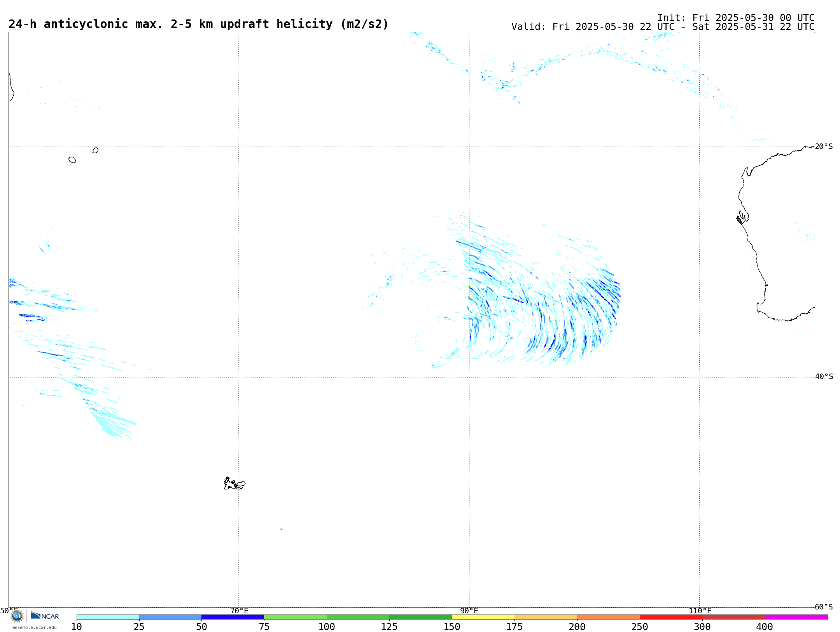Open the ensemble.ucar.edu link text
The width and height of the screenshot is (840, 632).
[x=35, y=627]
